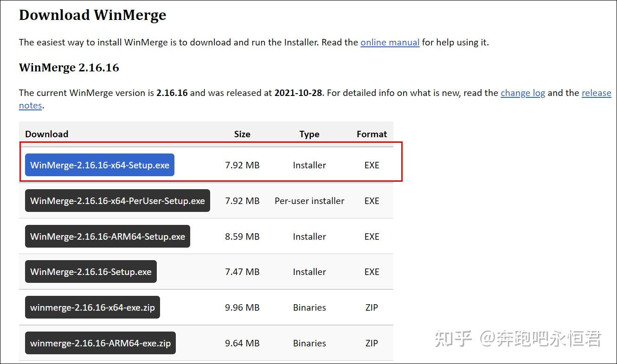Click the Size column header
The width and height of the screenshot is (617, 364).
[242, 134]
